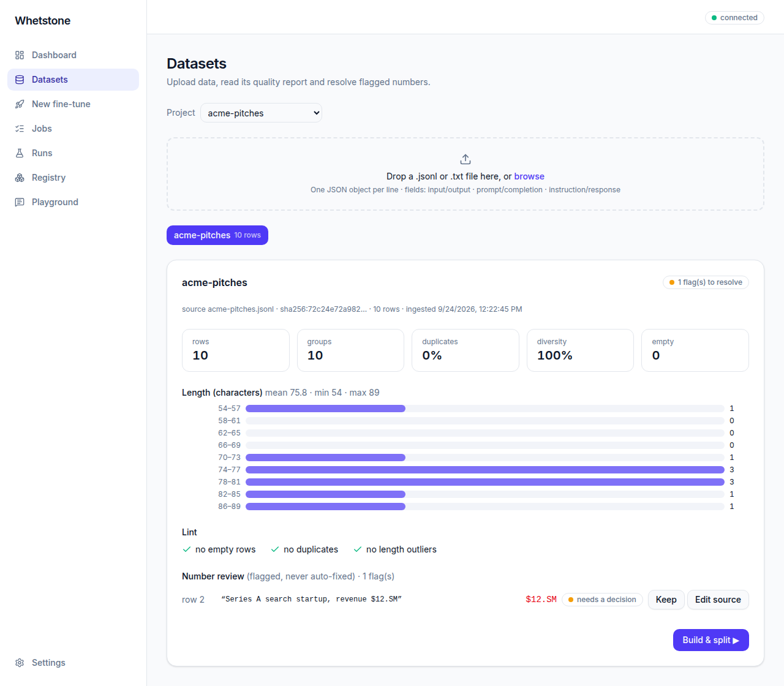This screenshot has height=686, width=784.
Task: Click the New fine-tune rocket icon
Action: [x=20, y=104]
